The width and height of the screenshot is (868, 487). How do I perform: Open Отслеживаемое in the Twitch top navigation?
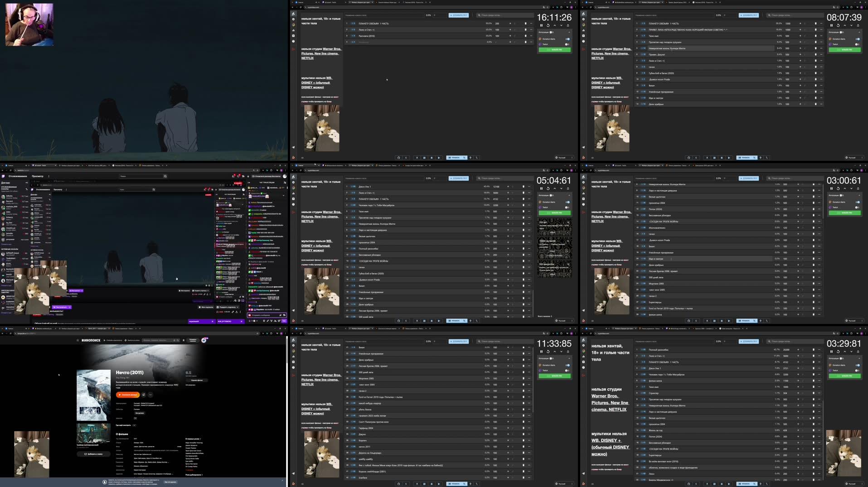18,176
